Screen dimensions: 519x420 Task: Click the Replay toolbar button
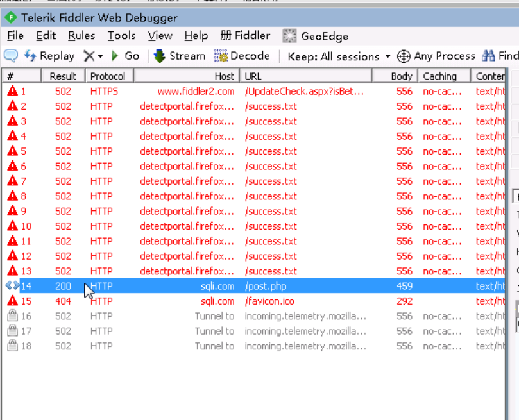pos(49,56)
